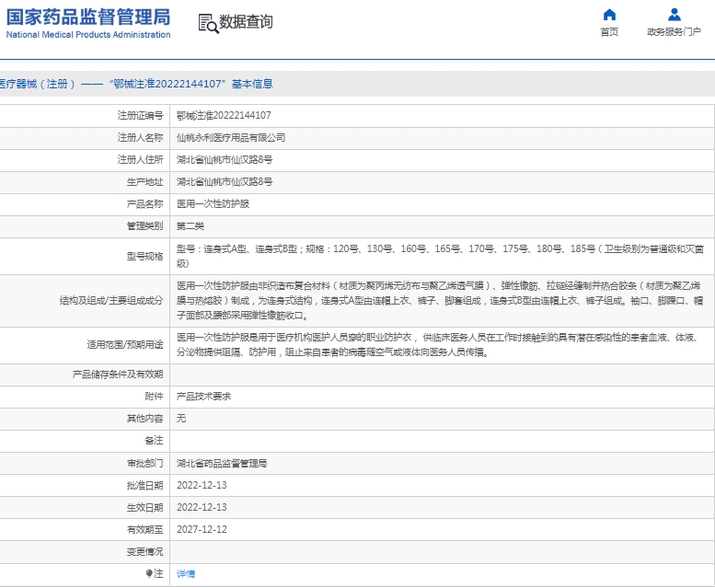Click the 注册人住所 label
The height and width of the screenshot is (588, 715).
click(x=140, y=160)
